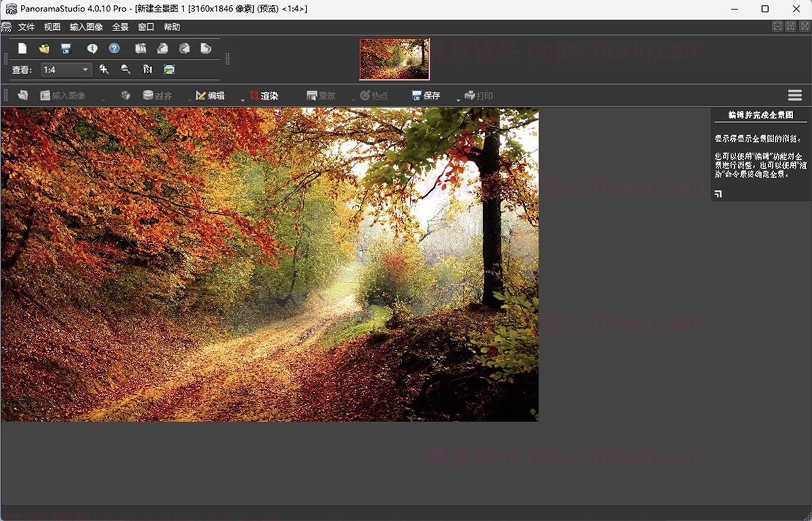Select the panorama preview thumbnail

click(x=394, y=59)
